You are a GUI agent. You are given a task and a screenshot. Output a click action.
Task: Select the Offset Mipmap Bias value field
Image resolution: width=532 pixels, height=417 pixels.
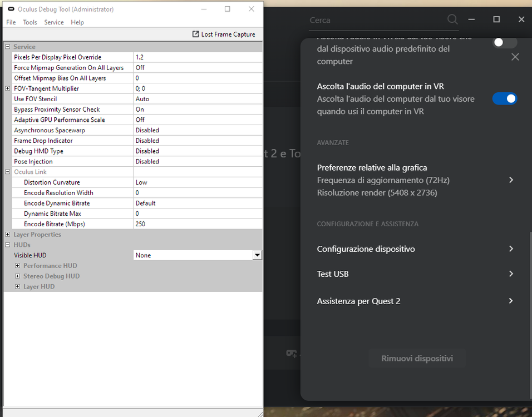pyautogui.click(x=198, y=78)
